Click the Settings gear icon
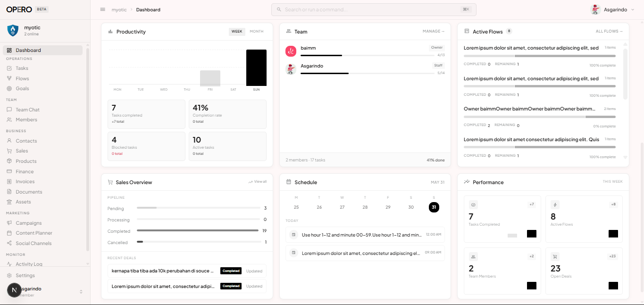 9,275
